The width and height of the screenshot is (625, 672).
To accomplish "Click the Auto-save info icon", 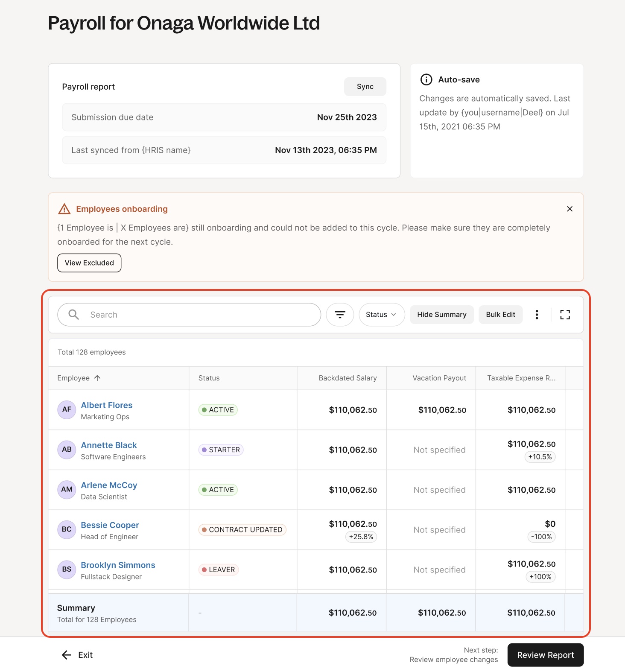I will (426, 79).
